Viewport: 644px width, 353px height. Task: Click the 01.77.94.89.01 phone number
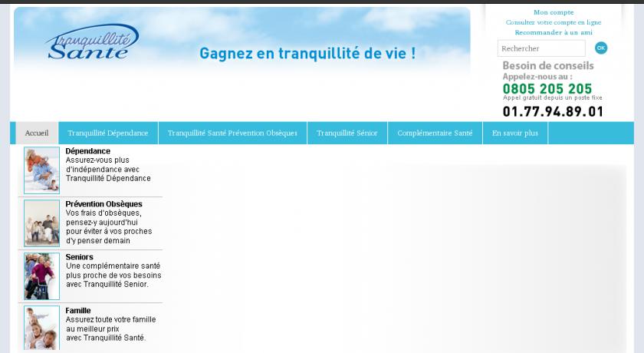pyautogui.click(x=553, y=111)
